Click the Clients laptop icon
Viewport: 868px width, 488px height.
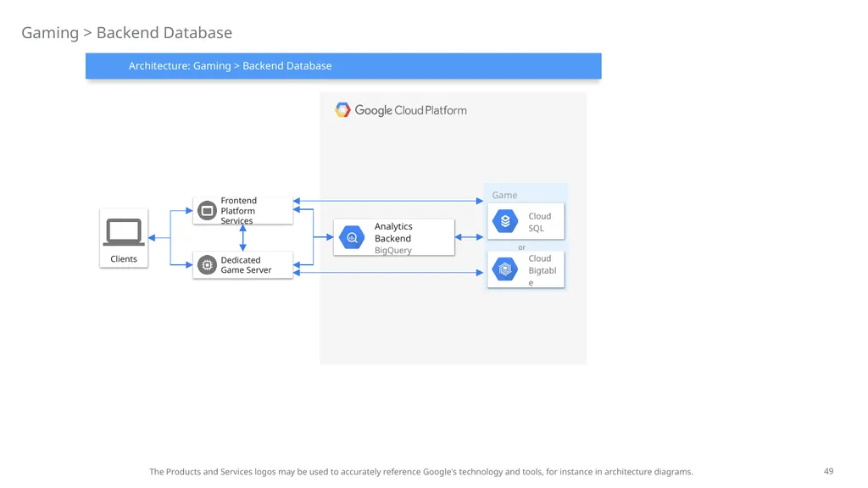(124, 232)
